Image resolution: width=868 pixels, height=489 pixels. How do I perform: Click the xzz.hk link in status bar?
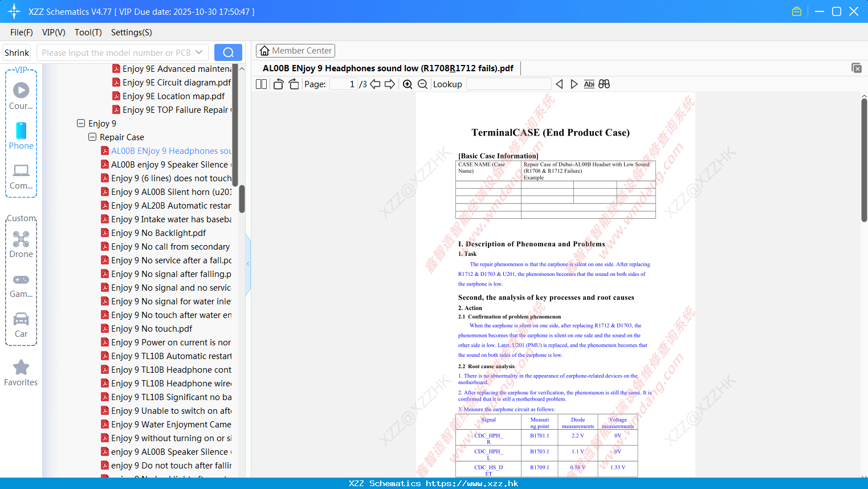pos(472,483)
